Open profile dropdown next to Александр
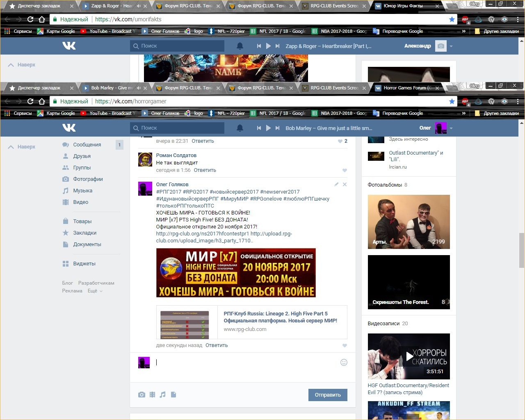 click(451, 46)
